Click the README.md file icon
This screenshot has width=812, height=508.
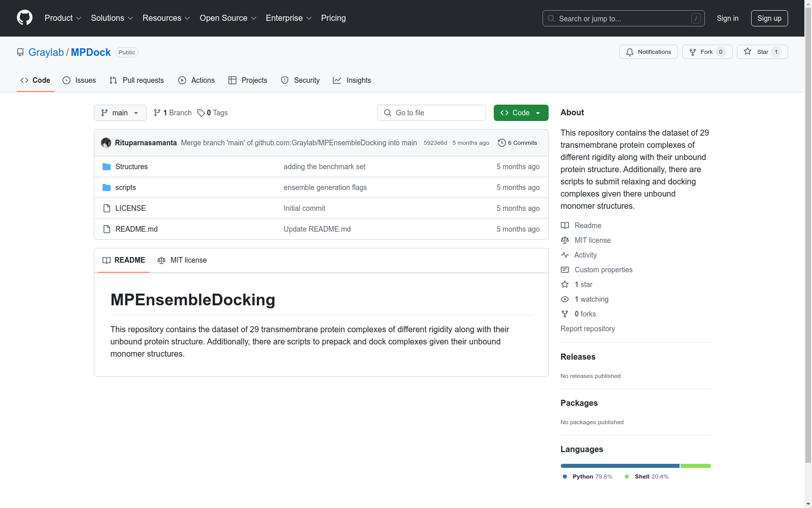point(107,229)
